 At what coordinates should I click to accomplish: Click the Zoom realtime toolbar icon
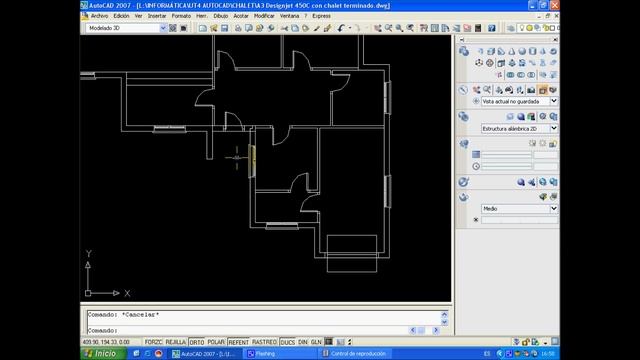(x=389, y=28)
